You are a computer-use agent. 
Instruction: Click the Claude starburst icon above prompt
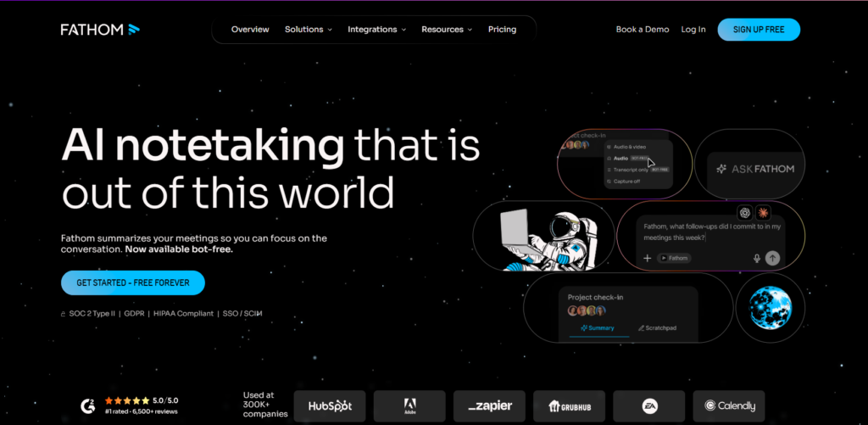coord(763,212)
